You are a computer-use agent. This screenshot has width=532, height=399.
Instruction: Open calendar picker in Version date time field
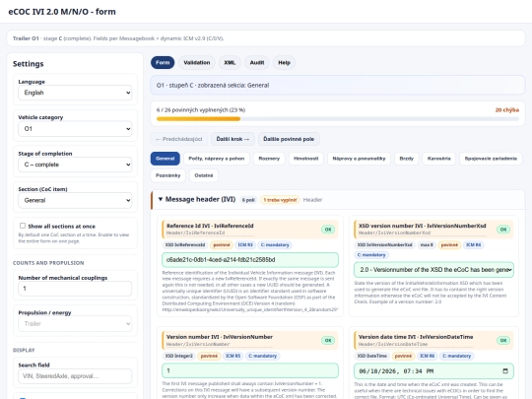pyautogui.click(x=505, y=370)
